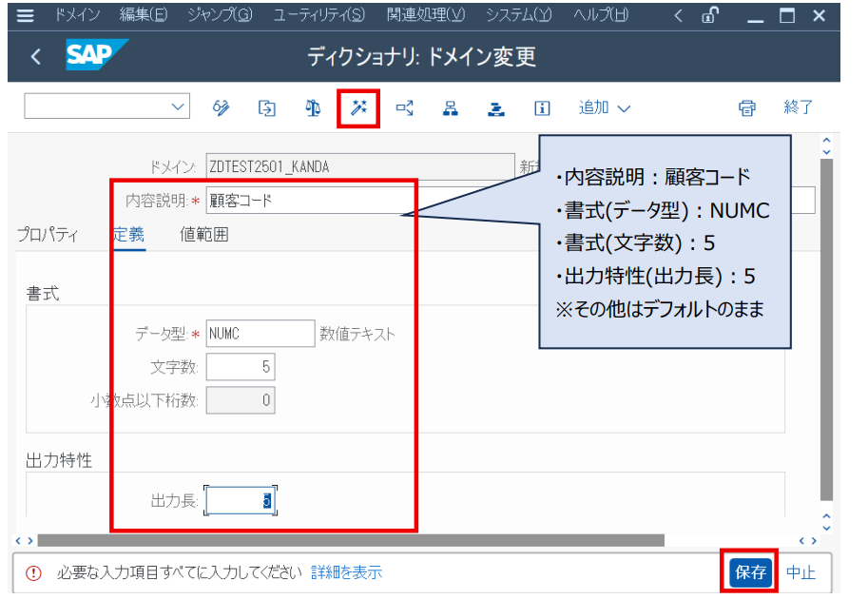This screenshot has height=599, width=868.
Task: Switch to the 定義 tab
Action: tap(129, 235)
